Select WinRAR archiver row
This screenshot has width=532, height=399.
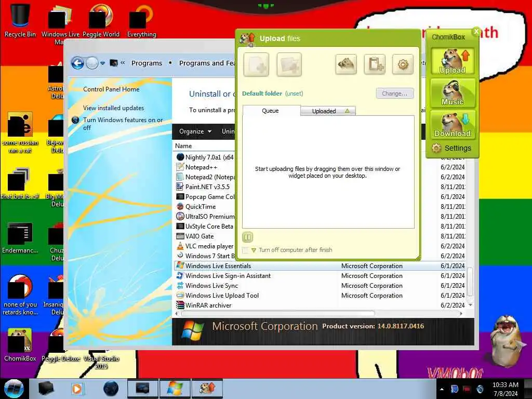point(320,305)
